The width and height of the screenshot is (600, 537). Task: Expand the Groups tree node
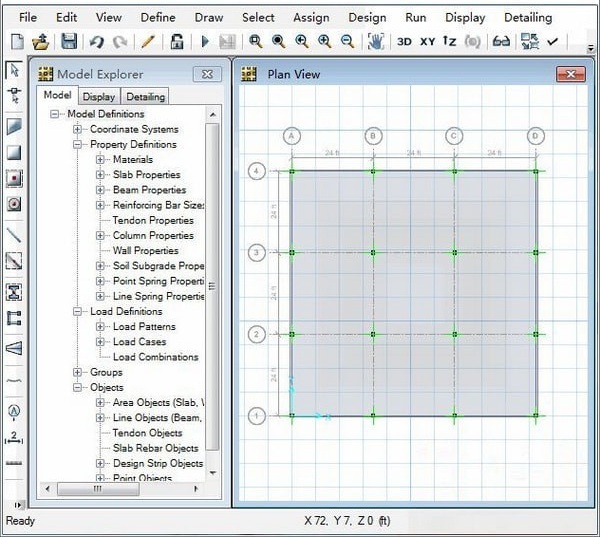coord(77,373)
